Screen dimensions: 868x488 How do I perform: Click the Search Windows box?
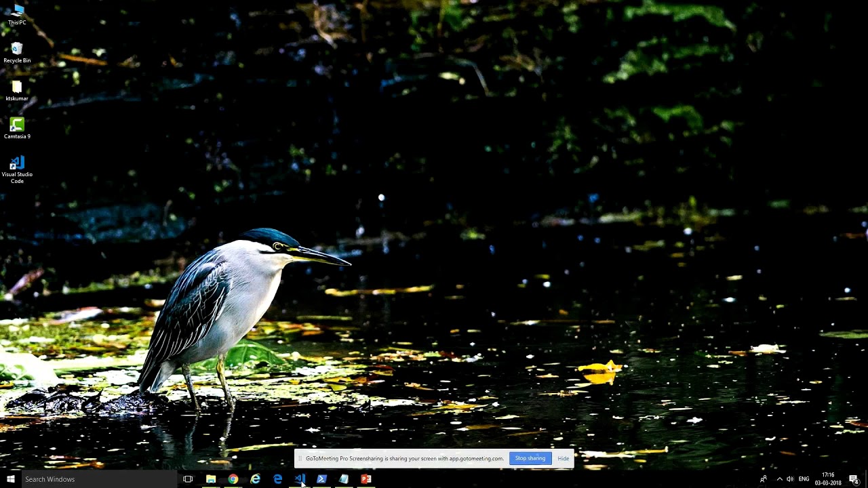click(x=99, y=479)
